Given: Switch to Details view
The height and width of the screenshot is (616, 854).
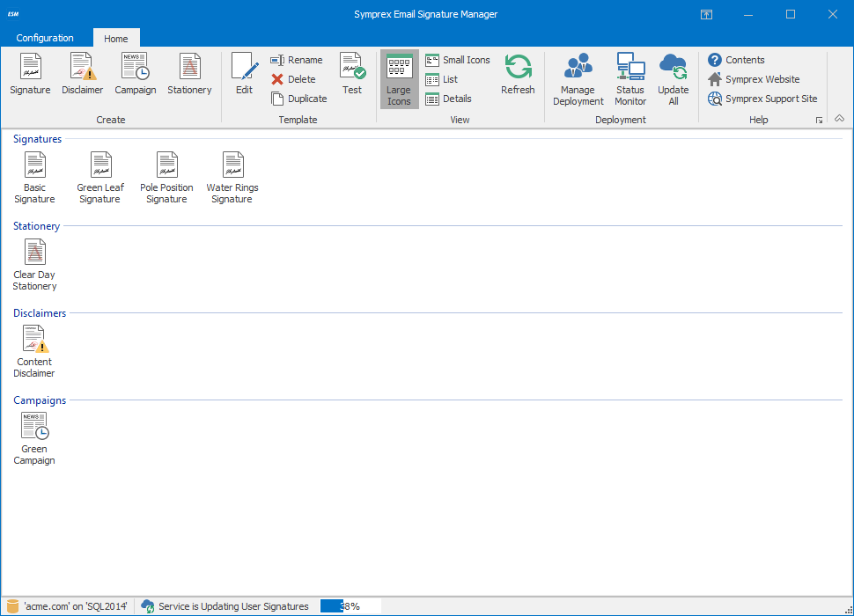Looking at the screenshot, I should [449, 99].
